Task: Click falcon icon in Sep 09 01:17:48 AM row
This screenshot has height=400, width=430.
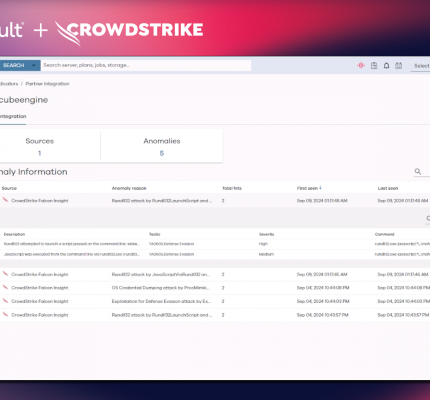Action: pyautogui.click(x=5, y=200)
